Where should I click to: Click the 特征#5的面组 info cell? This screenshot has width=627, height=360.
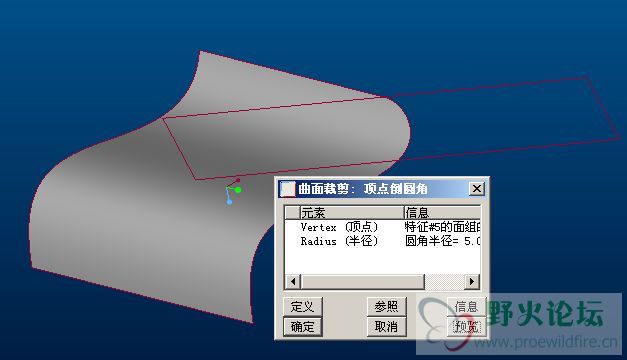coord(442,227)
